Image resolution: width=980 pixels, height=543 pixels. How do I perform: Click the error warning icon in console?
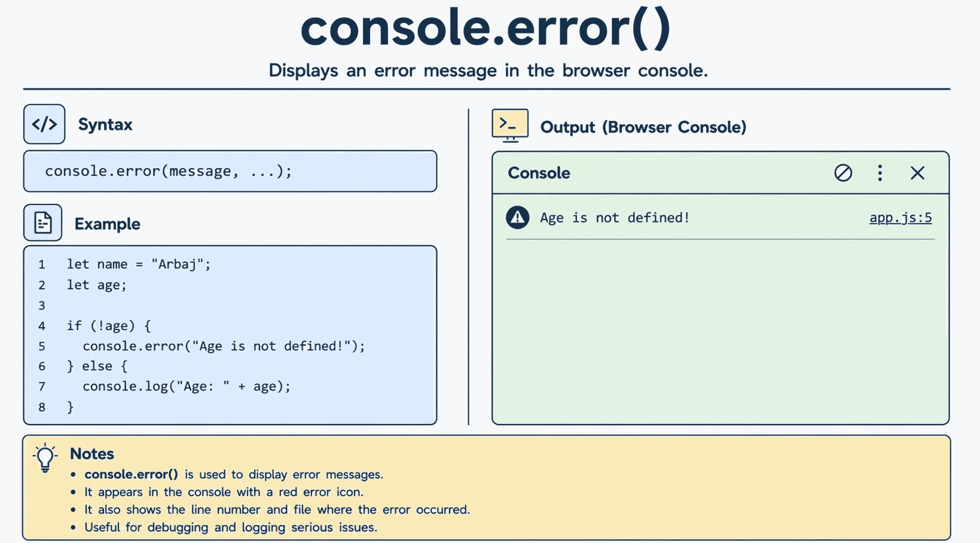[518, 217]
